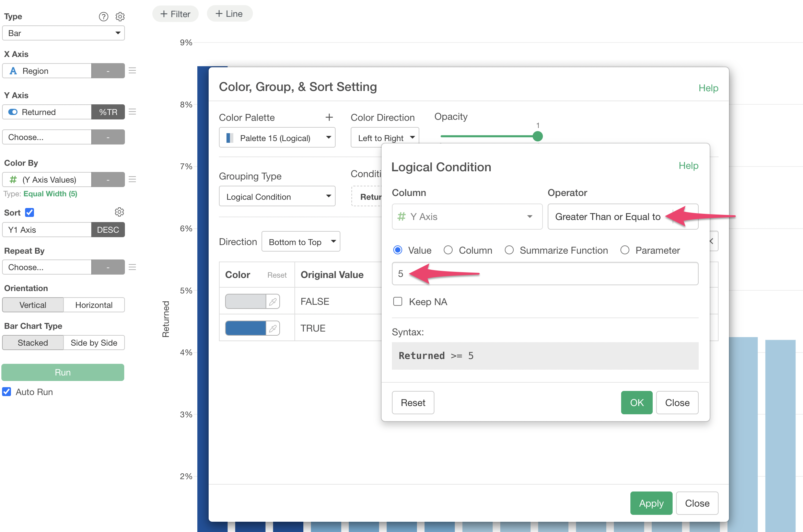
Task: Uncheck the Auto Run checkbox
Action: (7, 392)
